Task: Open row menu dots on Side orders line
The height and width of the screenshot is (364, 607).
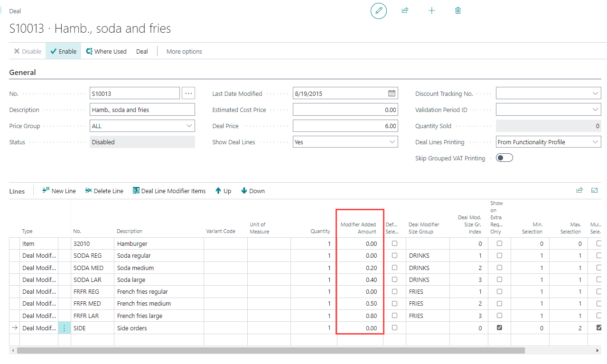Action: pos(65,328)
